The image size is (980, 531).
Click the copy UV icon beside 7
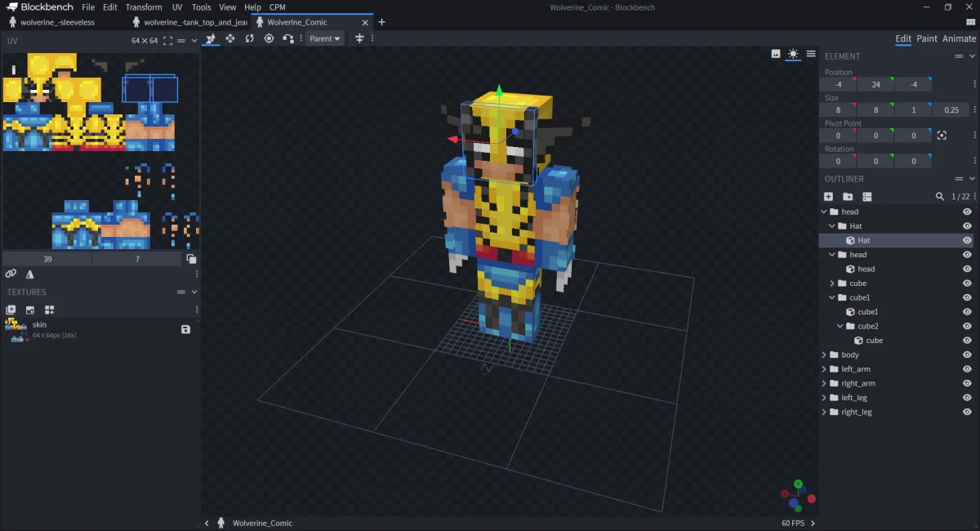191,259
